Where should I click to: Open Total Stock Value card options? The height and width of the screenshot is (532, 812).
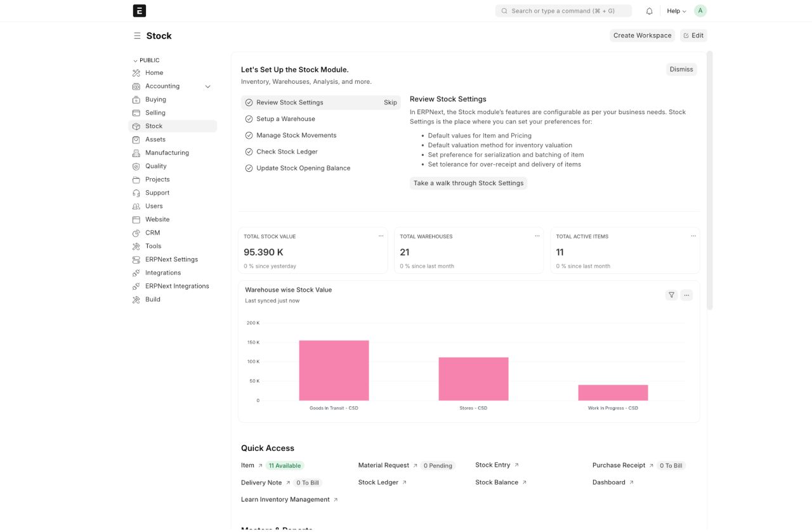[x=381, y=236]
